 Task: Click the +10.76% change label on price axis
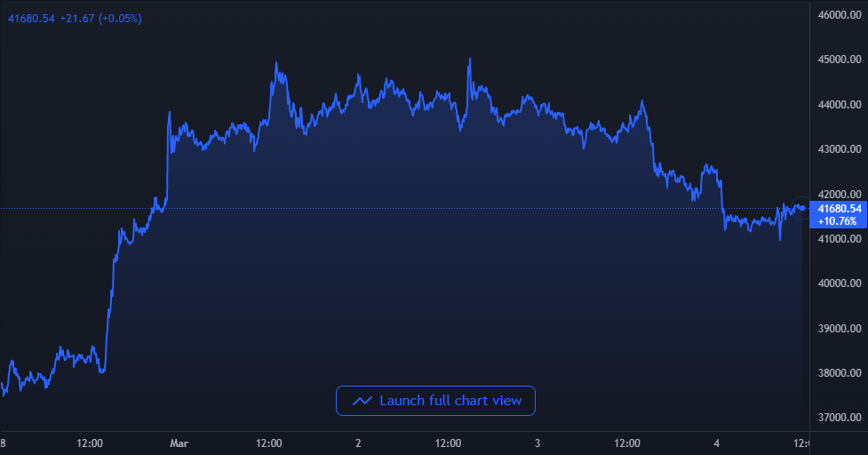838,221
